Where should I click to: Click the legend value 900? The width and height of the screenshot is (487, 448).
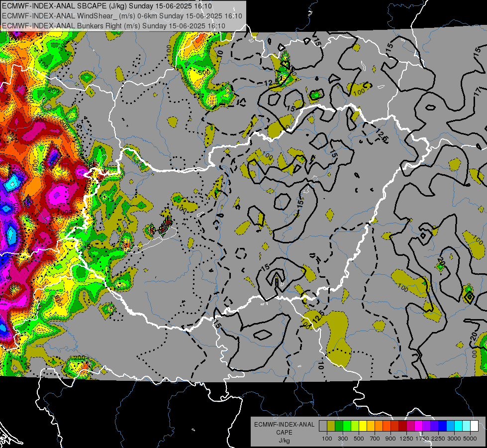tap(390, 439)
